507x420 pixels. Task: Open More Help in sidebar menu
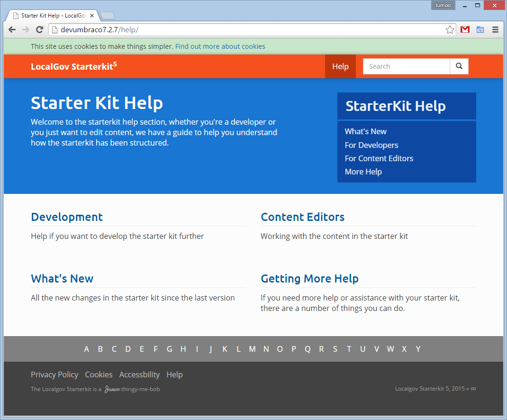363,172
